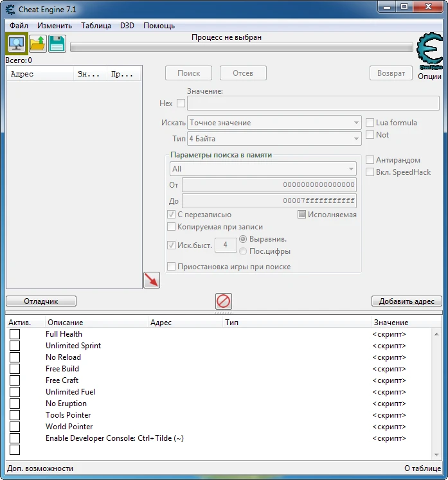Click the red circle clear list icon

tap(223, 301)
